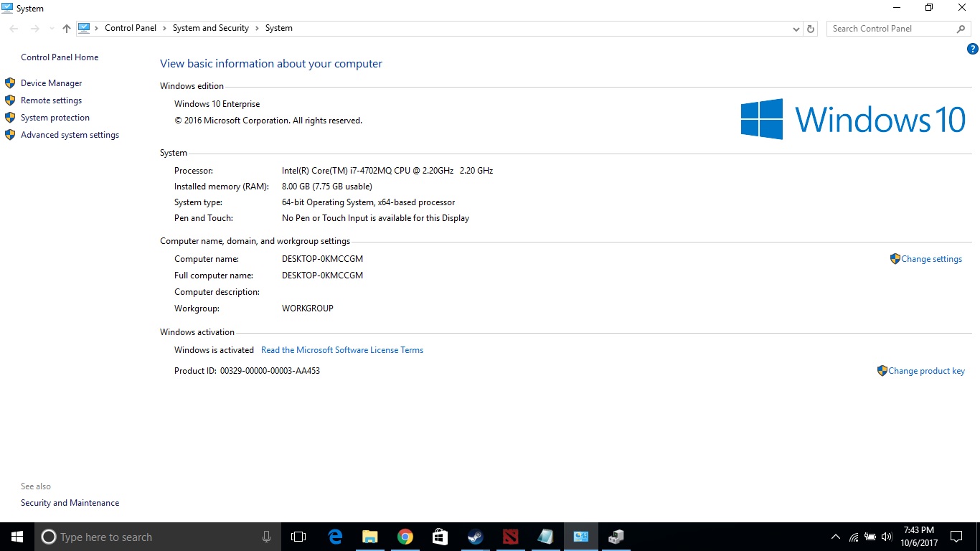Open the Windows Start menu
Viewport: 980px width, 551px height.
17,537
